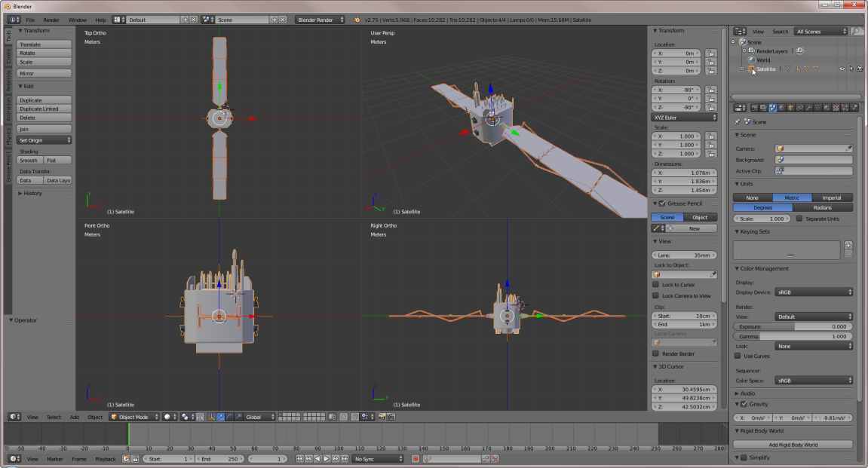
Task: Enable the Lock to Cursor checkbox
Action: (x=655, y=285)
